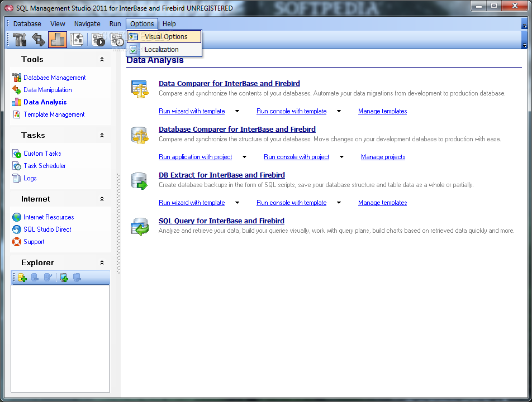This screenshot has width=532, height=402.
Task: Open the View menu
Action: 58,23
